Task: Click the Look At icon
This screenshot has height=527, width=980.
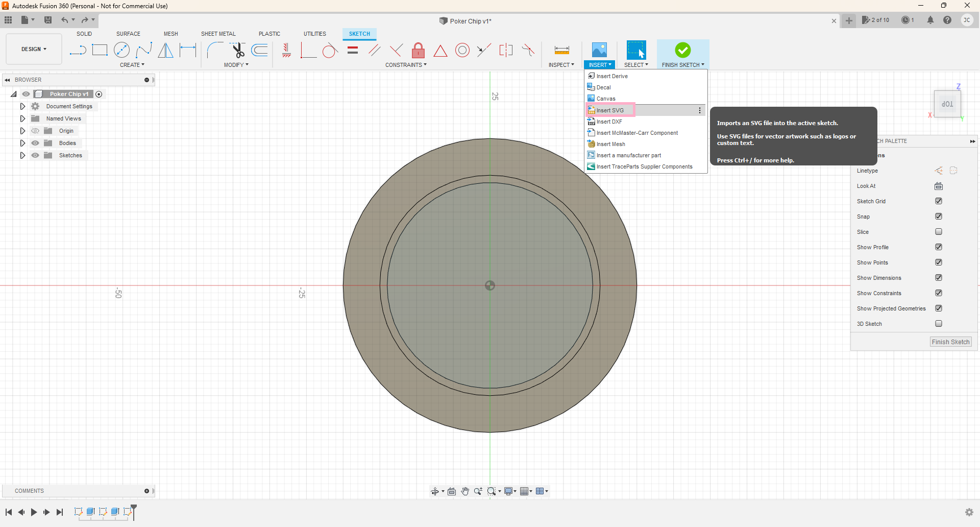Action: 938,186
